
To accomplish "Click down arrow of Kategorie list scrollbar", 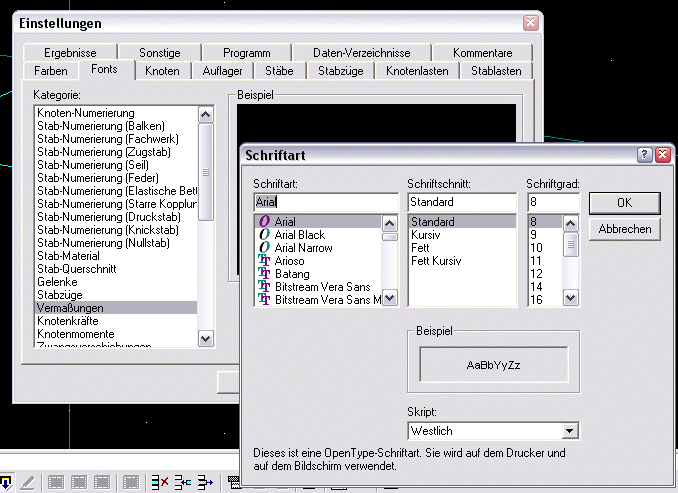I will click(x=205, y=338).
